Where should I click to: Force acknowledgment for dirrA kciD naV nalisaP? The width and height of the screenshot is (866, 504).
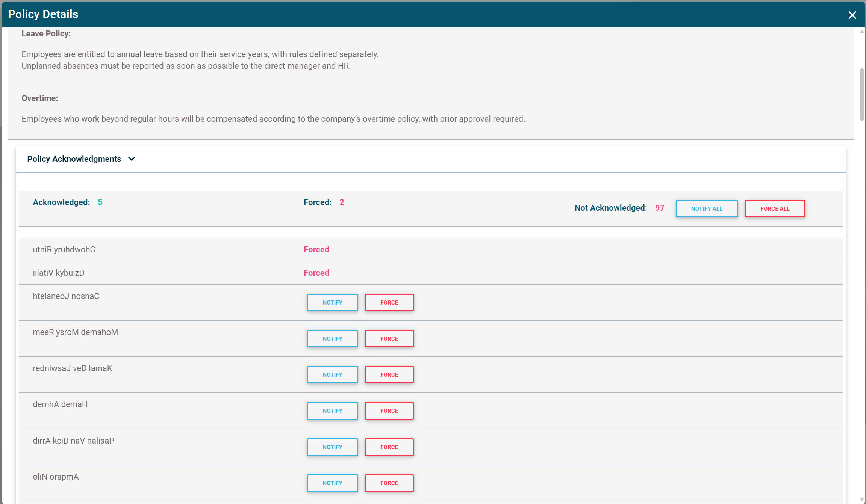tap(389, 447)
